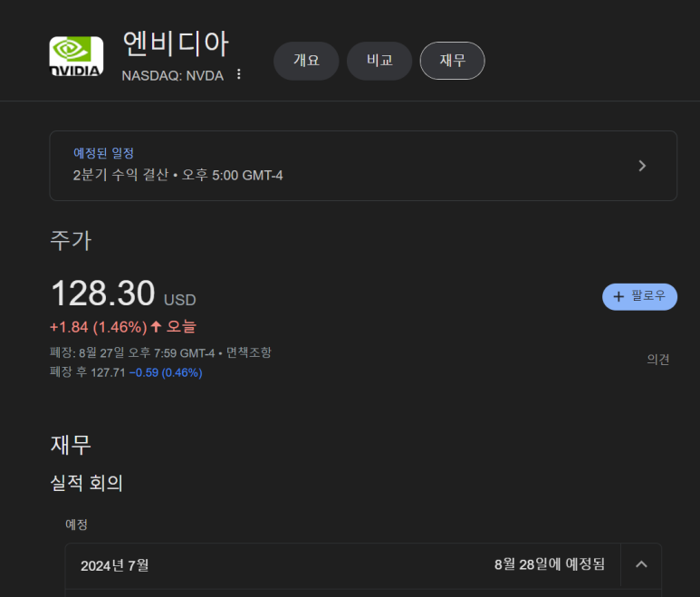The height and width of the screenshot is (597, 700).
Task: Open the 면책조항 disclaimer link
Action: click(249, 352)
